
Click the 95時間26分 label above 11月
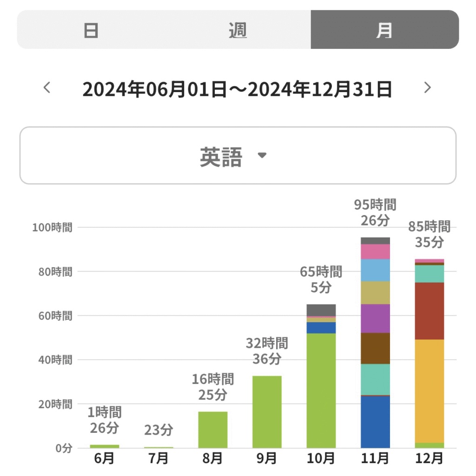pyautogui.click(x=375, y=212)
